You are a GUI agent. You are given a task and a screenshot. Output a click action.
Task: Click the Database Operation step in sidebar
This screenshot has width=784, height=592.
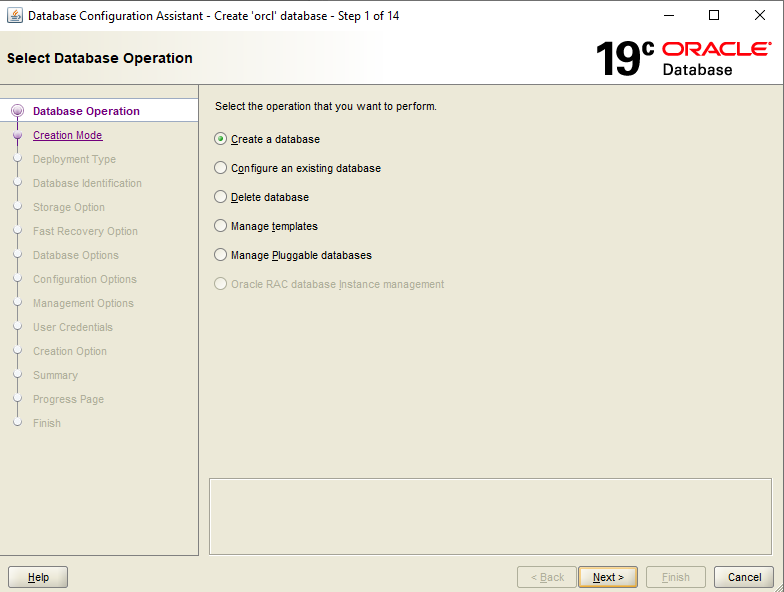[86, 111]
